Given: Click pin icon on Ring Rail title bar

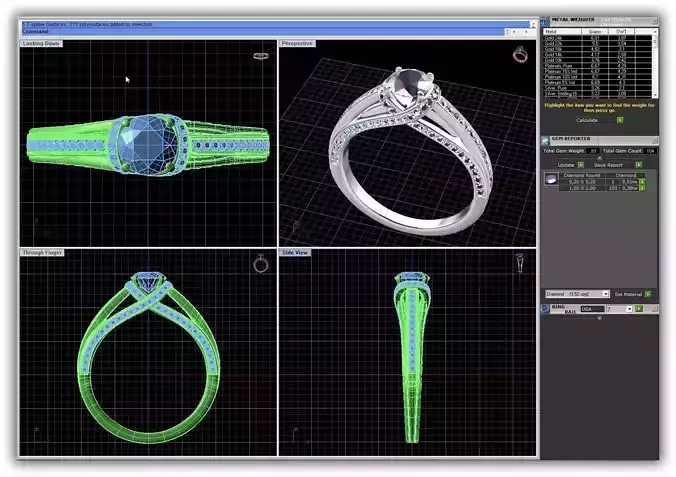Looking at the screenshot, I should pyautogui.click(x=655, y=308).
